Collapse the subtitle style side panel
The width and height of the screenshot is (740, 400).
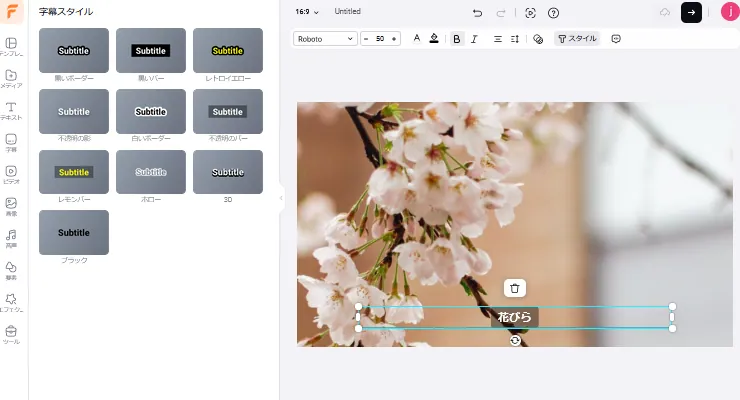[281, 198]
